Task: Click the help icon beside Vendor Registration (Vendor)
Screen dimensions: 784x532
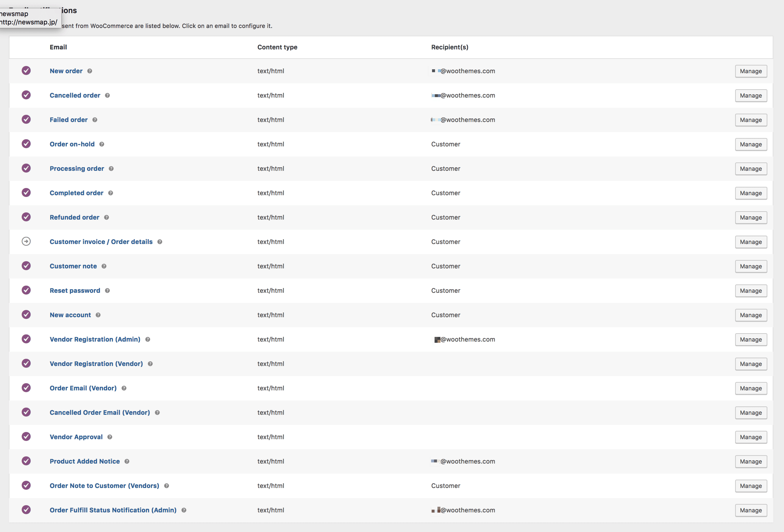Action: tap(150, 364)
